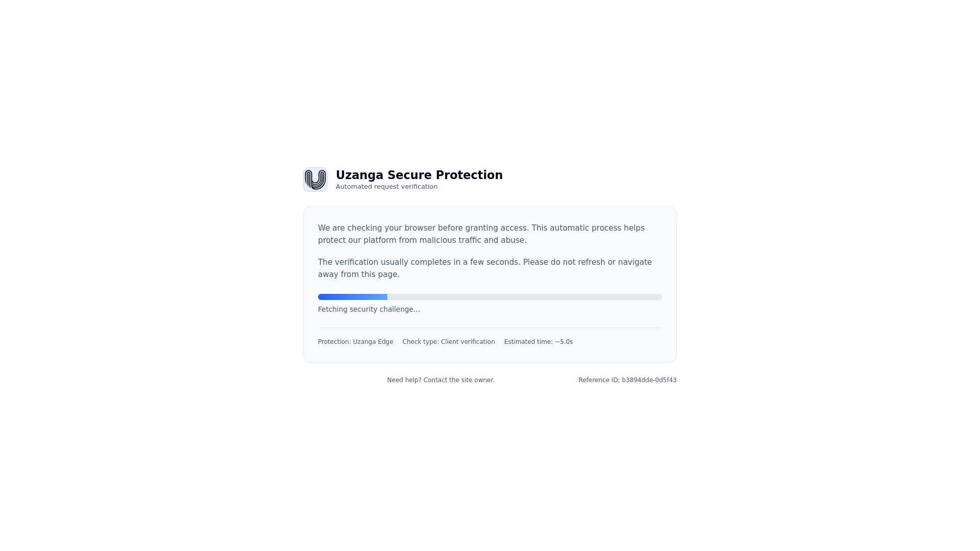Click the Uzanga U-shaped logo icon
This screenshot has height=551, width=980.
(315, 180)
